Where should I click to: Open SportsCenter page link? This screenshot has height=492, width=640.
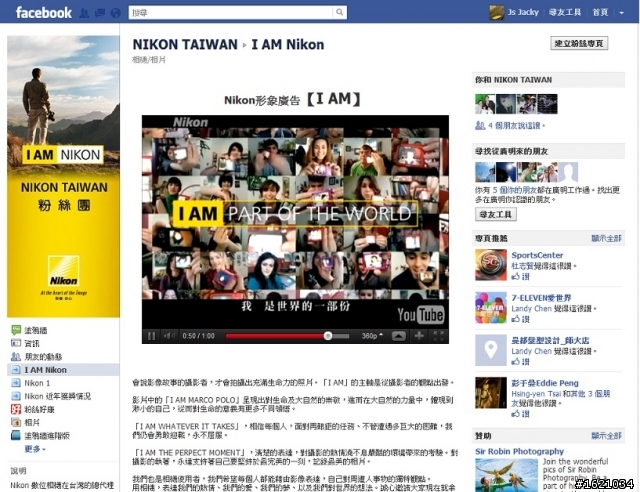pos(537,255)
